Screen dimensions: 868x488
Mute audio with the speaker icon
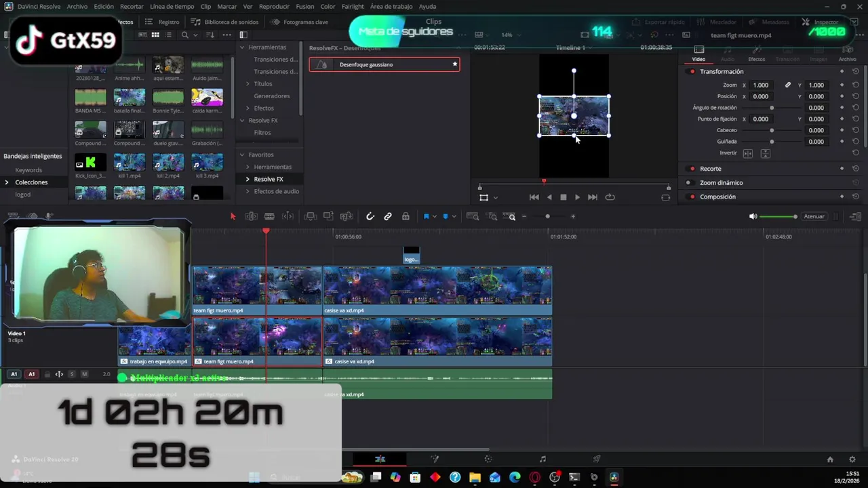[x=753, y=216]
